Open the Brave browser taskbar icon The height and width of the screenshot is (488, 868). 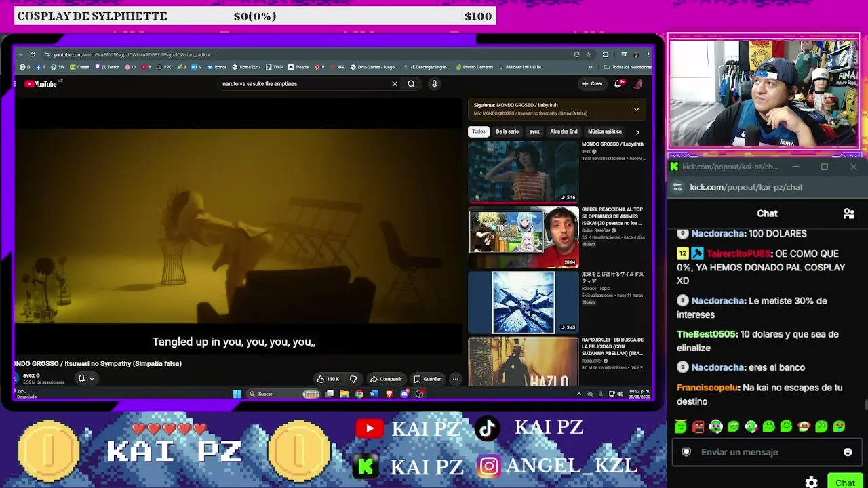[x=389, y=394]
